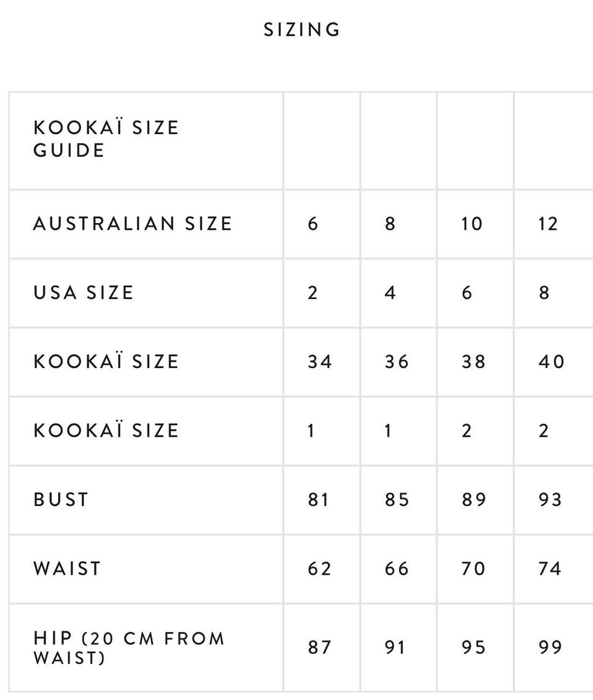Screen dimensions: 593x700
Task: Select USA size 8 cell
Action: click(544, 292)
